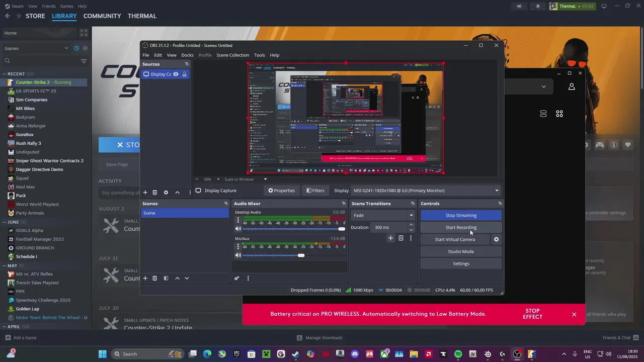Screen dimensions: 644x362
Task: Move scene down arrow in Scenes dock
Action: pos(187,278)
